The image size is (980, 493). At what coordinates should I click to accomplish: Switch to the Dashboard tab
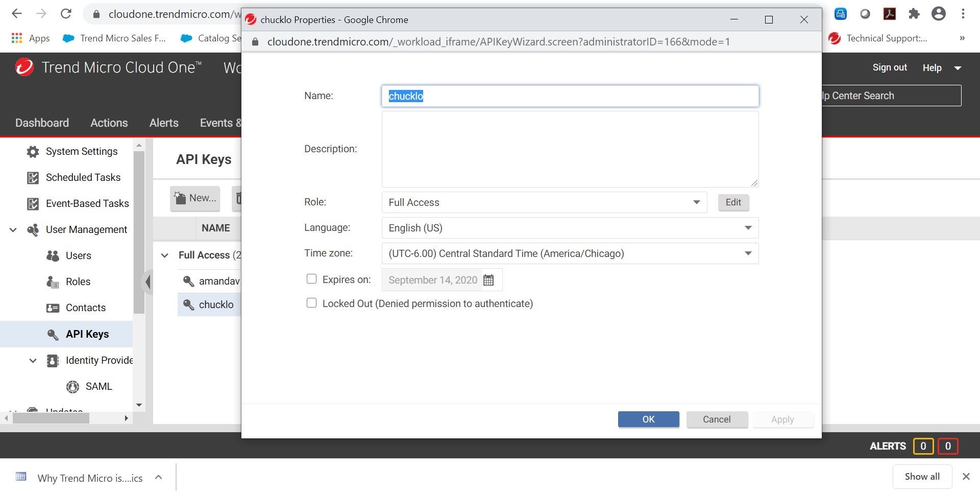(42, 123)
